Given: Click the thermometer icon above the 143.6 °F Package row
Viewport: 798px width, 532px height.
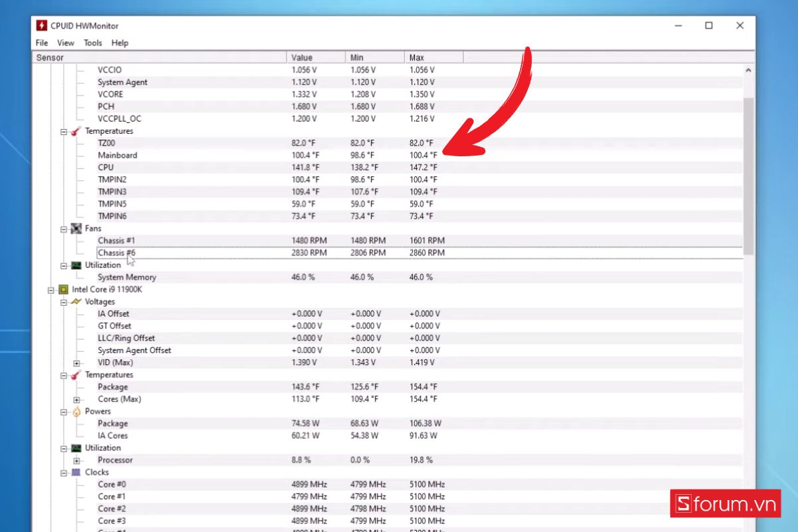Looking at the screenshot, I should [x=76, y=375].
